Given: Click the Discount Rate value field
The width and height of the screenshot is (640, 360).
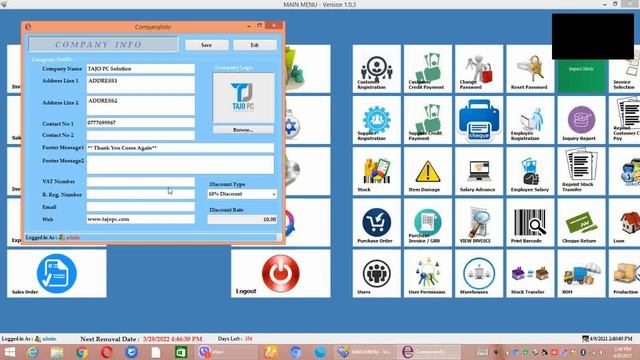Looking at the screenshot, I should point(242,220).
